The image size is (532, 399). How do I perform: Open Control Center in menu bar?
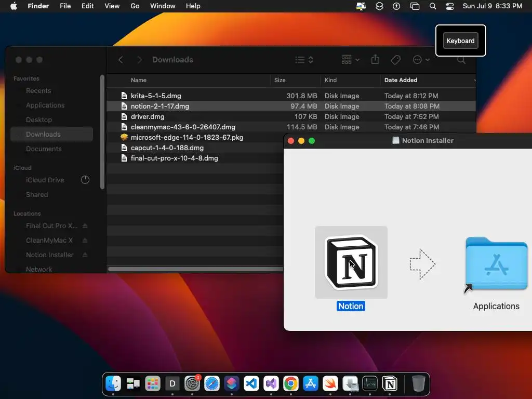pyautogui.click(x=450, y=6)
